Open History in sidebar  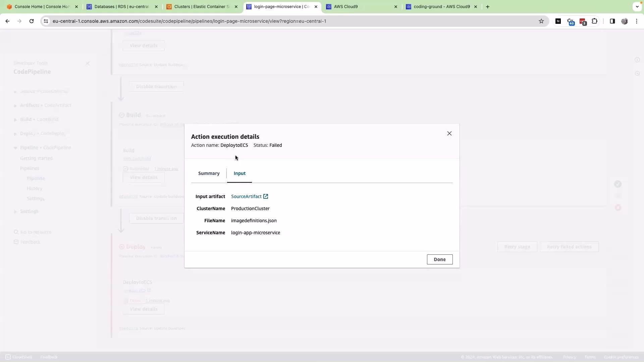[35, 188]
